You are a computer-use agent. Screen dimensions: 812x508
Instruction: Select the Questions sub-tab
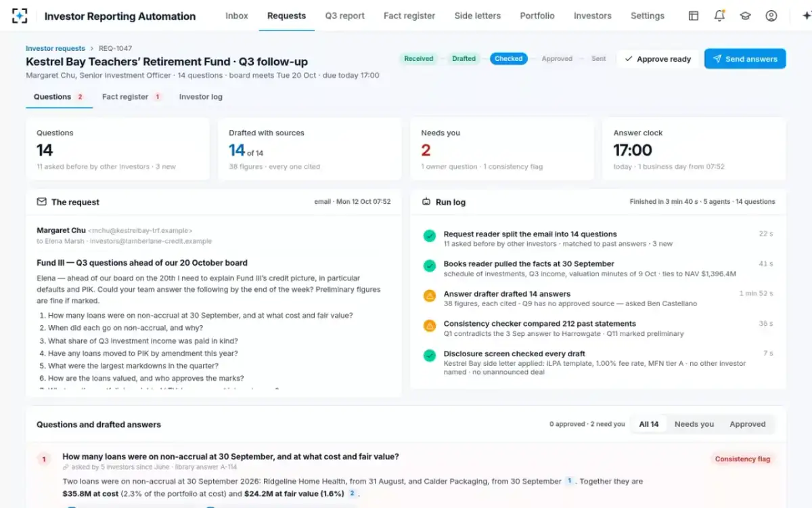(x=60, y=97)
